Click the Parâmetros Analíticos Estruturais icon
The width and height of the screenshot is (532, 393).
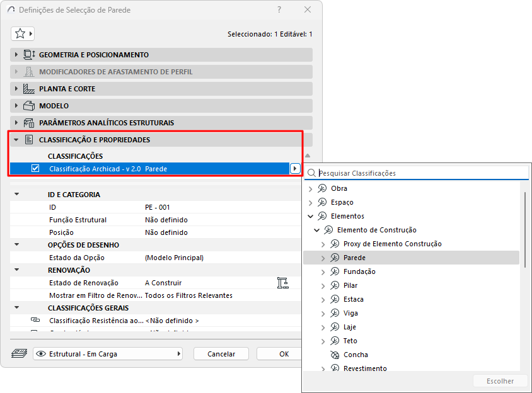coord(29,123)
